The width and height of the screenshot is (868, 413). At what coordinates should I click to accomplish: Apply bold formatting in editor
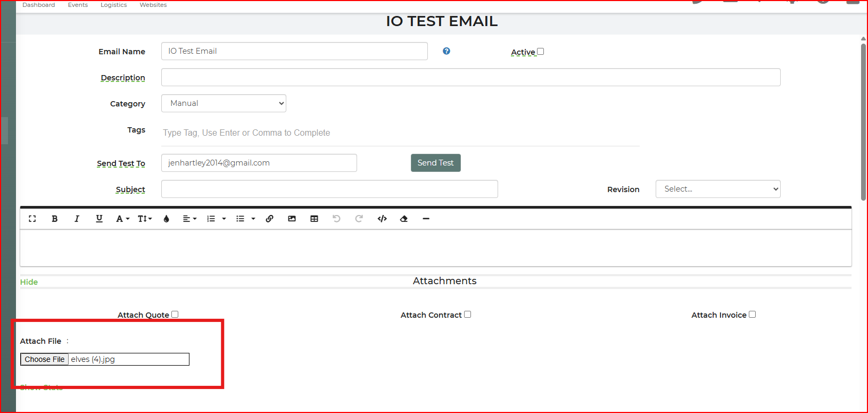[x=54, y=219]
